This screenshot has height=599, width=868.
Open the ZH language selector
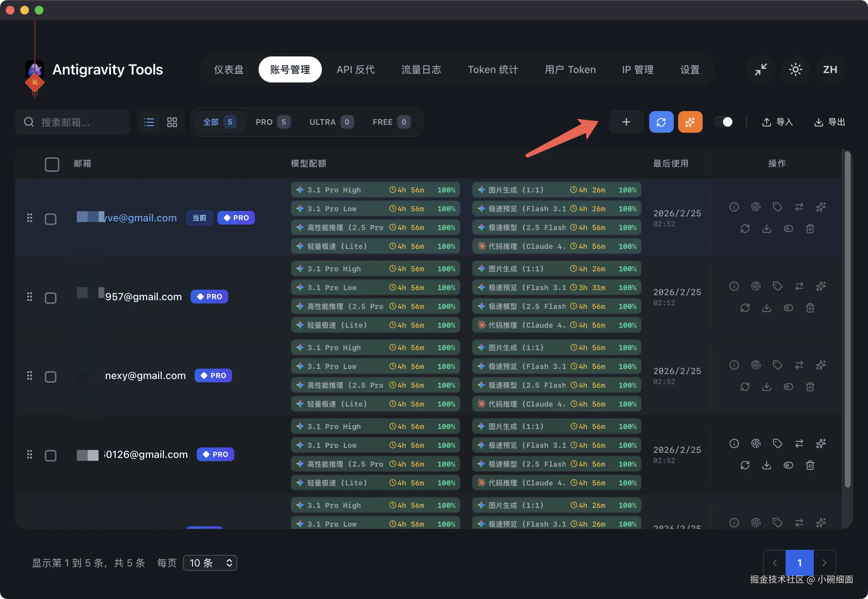click(830, 69)
